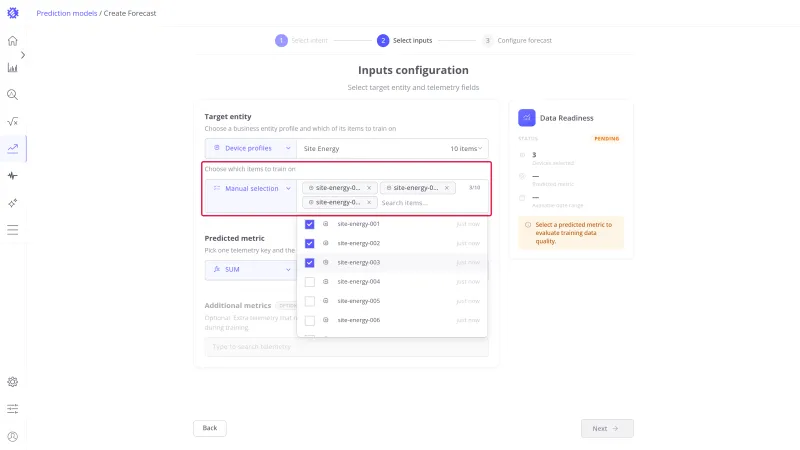Follow the Prediction models breadcrumb link
800x450 pixels.
pyautogui.click(x=66, y=13)
